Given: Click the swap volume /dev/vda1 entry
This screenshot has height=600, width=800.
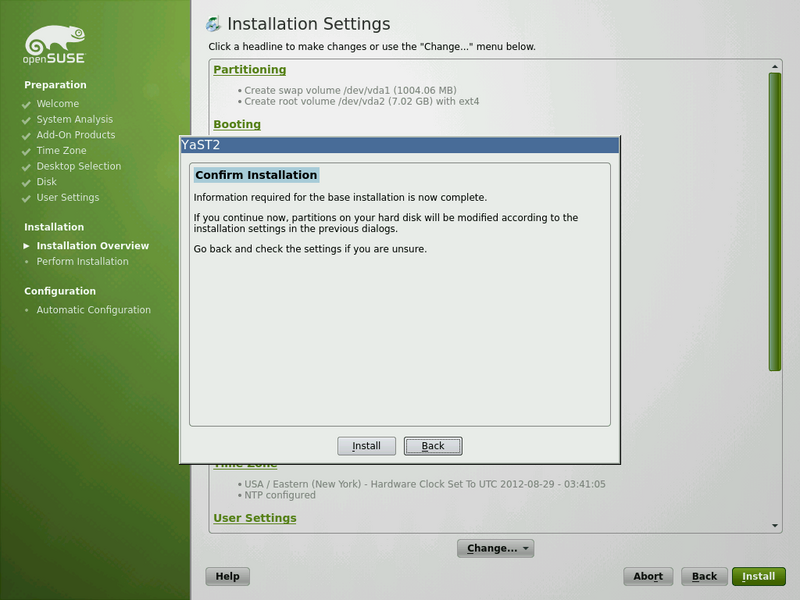Looking at the screenshot, I should (350, 90).
